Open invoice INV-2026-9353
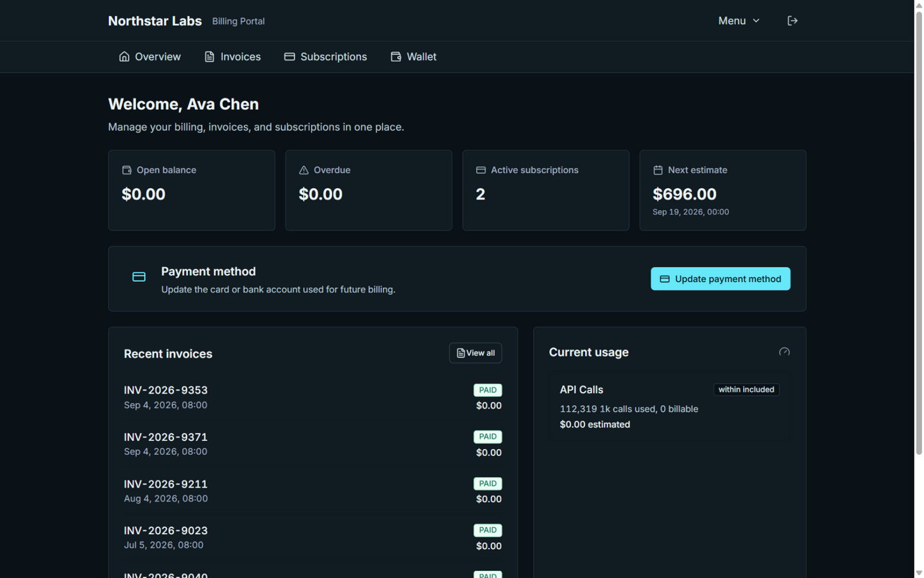 (x=312, y=398)
